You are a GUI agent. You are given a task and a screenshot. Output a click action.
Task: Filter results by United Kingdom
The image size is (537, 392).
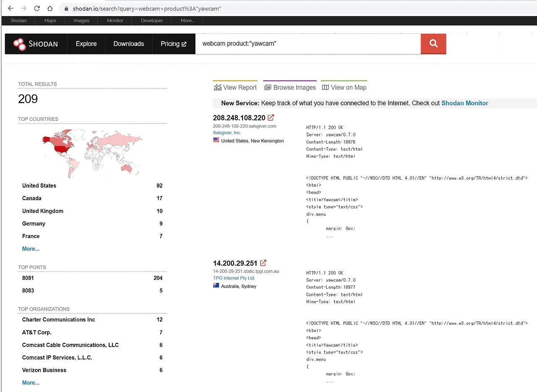(43, 211)
